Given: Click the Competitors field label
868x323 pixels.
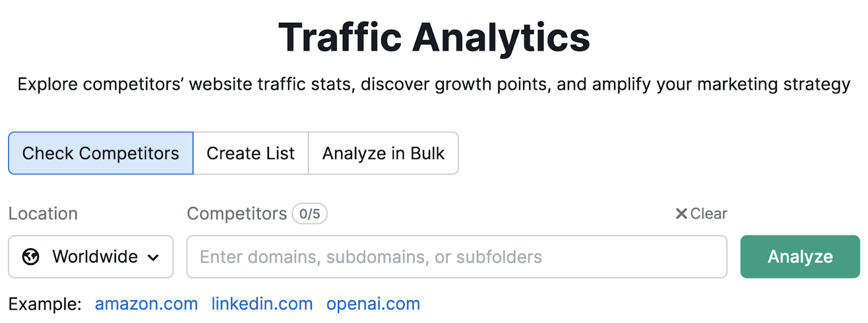Looking at the screenshot, I should [237, 214].
